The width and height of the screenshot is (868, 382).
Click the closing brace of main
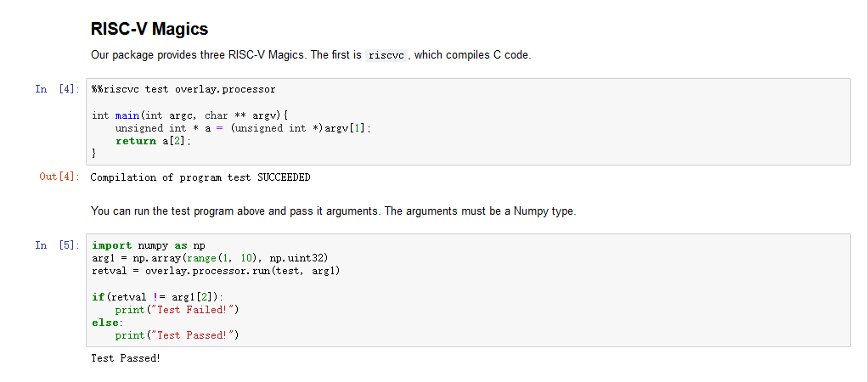[x=95, y=154]
